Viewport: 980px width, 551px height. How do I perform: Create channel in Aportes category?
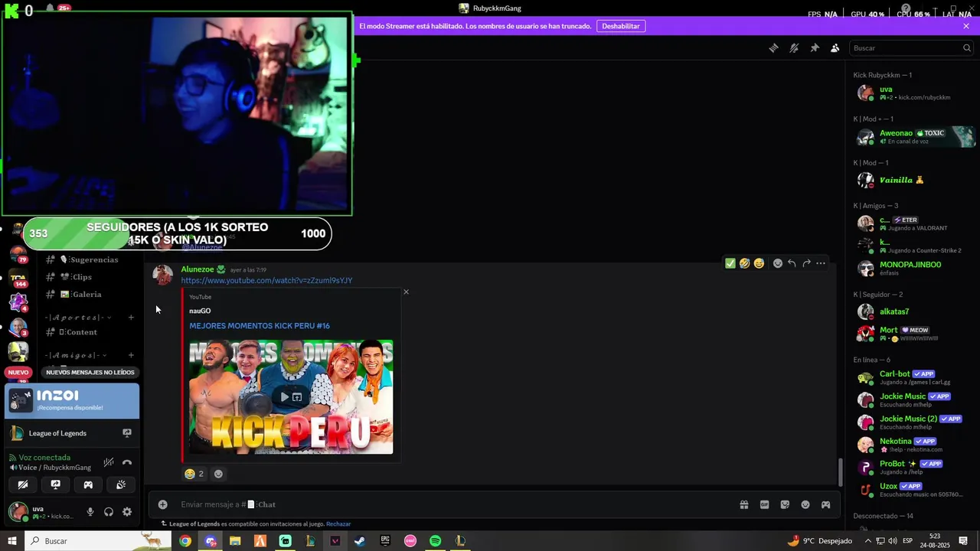[x=131, y=318]
